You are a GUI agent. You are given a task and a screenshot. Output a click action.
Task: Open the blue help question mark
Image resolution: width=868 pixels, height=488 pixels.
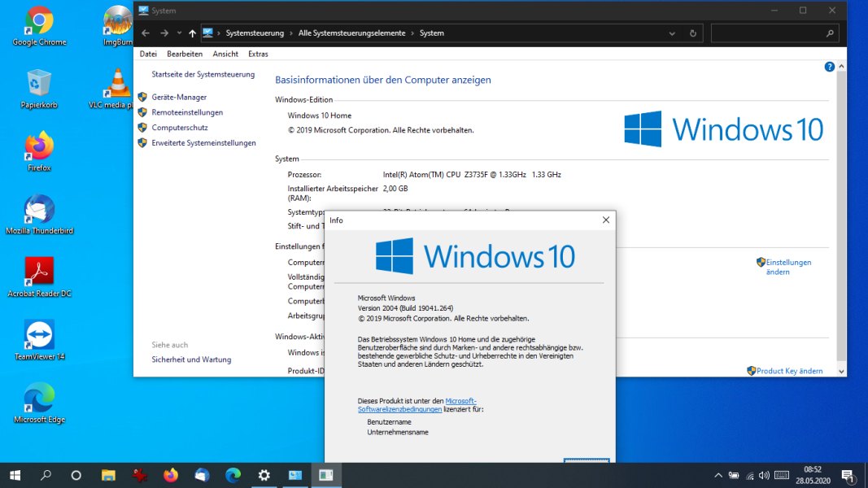pos(829,67)
